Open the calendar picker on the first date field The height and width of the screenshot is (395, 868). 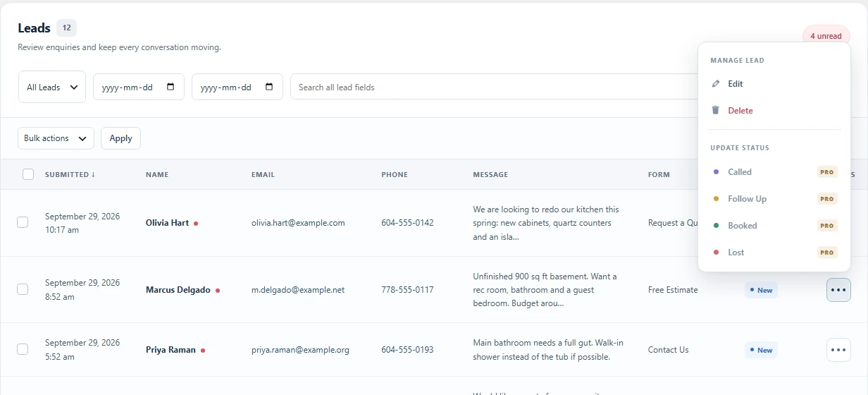[x=170, y=87]
